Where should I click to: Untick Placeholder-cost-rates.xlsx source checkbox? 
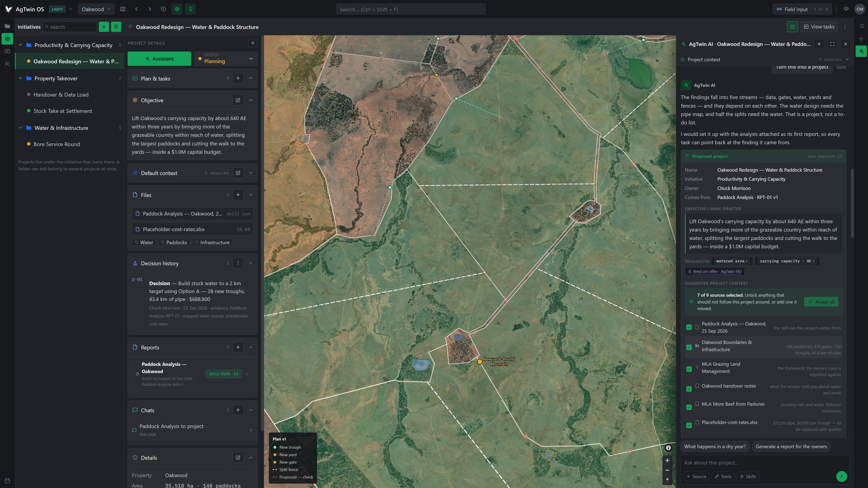(689, 425)
